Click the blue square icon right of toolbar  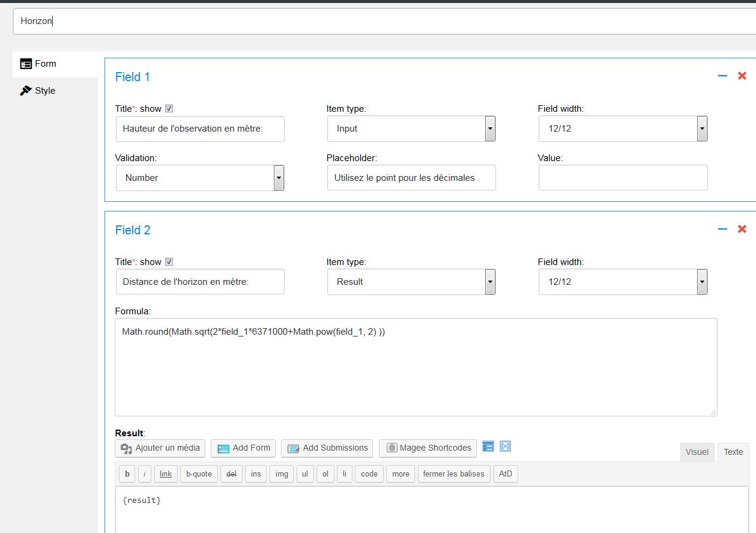click(x=505, y=446)
